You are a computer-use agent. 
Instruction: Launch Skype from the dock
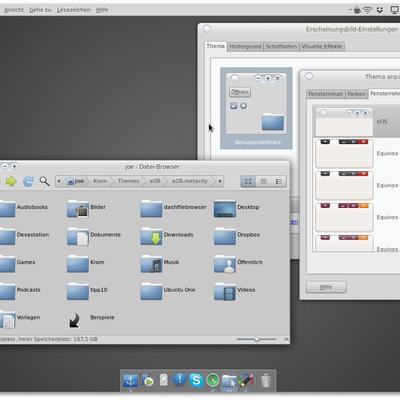[x=196, y=380]
